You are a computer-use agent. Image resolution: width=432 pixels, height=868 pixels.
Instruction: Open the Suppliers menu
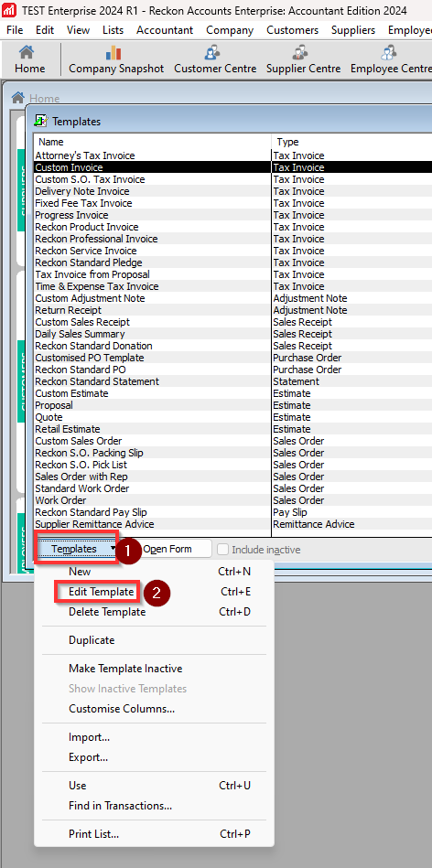click(x=353, y=30)
